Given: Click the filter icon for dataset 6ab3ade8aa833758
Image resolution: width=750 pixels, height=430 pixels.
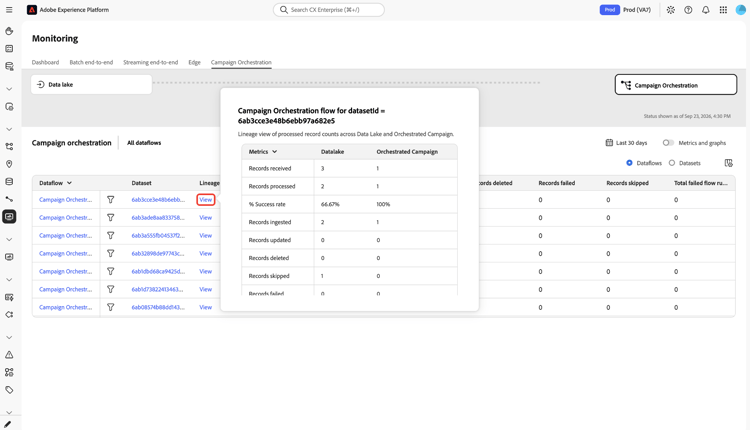Looking at the screenshot, I should coord(110,218).
